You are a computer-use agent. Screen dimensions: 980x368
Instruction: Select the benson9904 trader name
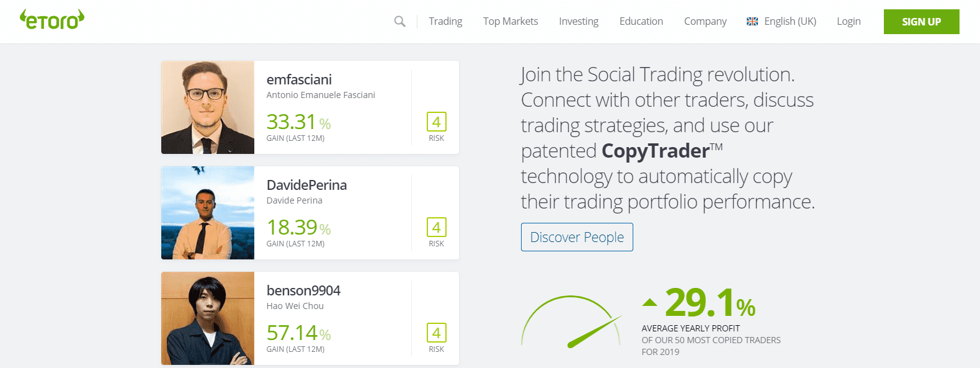303,290
